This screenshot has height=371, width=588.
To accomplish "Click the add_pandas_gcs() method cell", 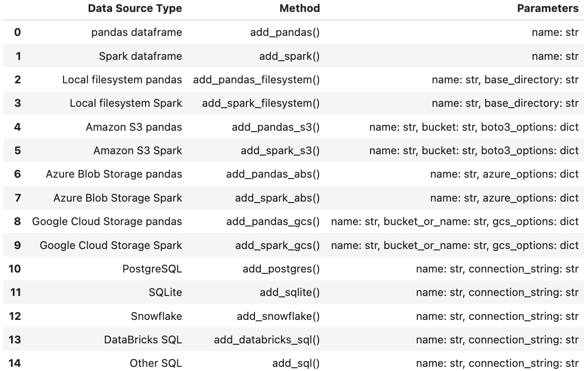I will click(x=273, y=221).
